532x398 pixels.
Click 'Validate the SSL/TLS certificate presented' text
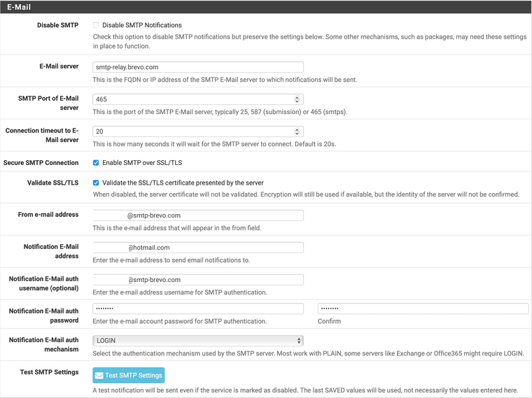[x=183, y=183]
